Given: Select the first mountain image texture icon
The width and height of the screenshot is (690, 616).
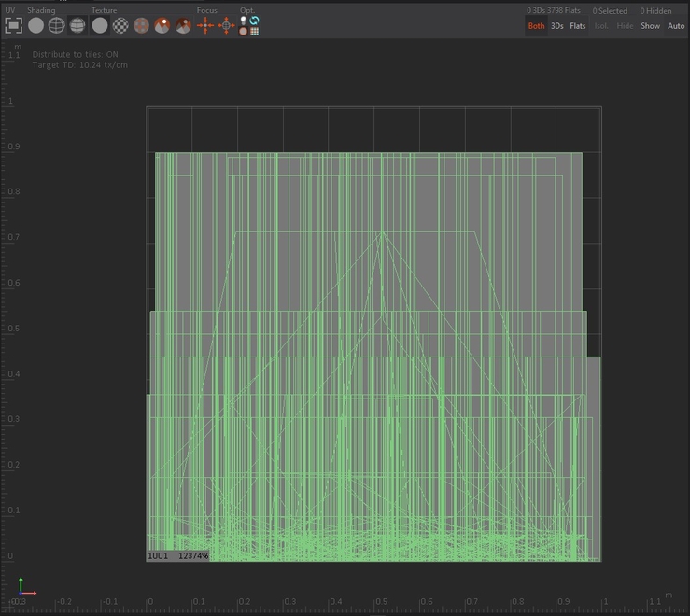Looking at the screenshot, I should 162,25.
